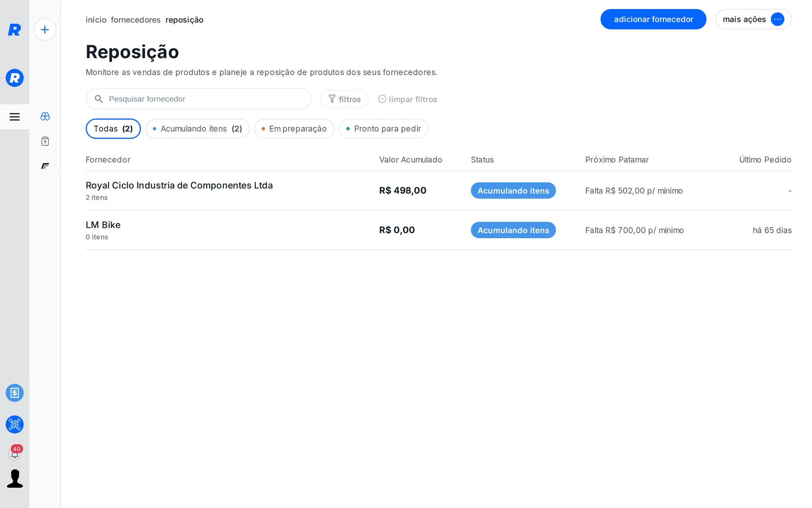Click the 'Acumulando itens' badge for LM Bike

513,230
